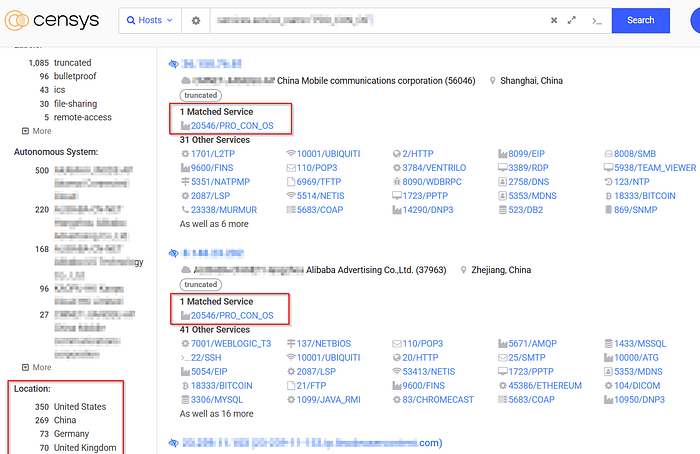The width and height of the screenshot is (700, 454).
Task: Click the monitor icon beside 5938/TEAM_VIEWER
Action: [608, 168]
